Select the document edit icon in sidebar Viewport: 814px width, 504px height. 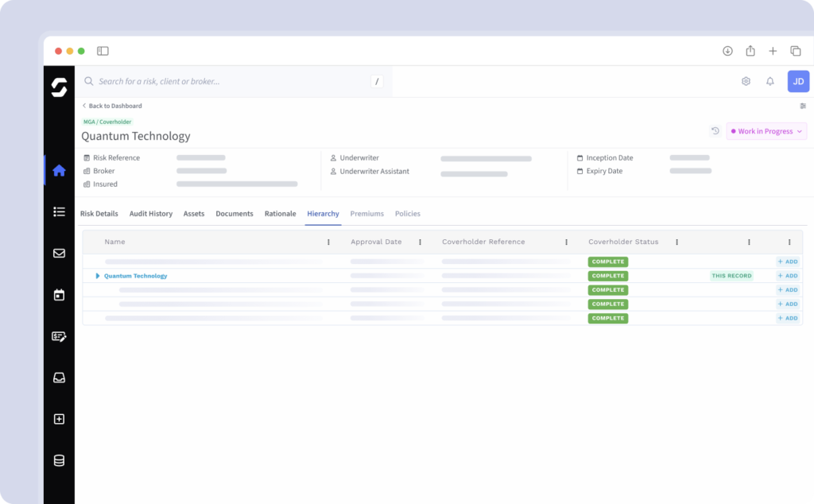(59, 336)
